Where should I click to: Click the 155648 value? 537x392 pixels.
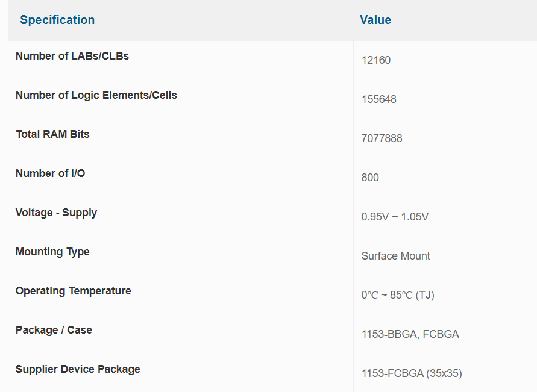(379, 99)
